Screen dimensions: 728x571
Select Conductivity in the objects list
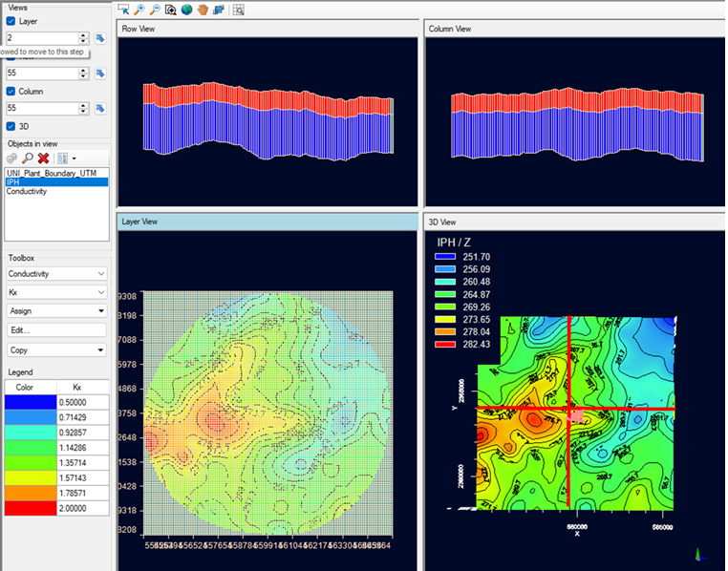(27, 191)
